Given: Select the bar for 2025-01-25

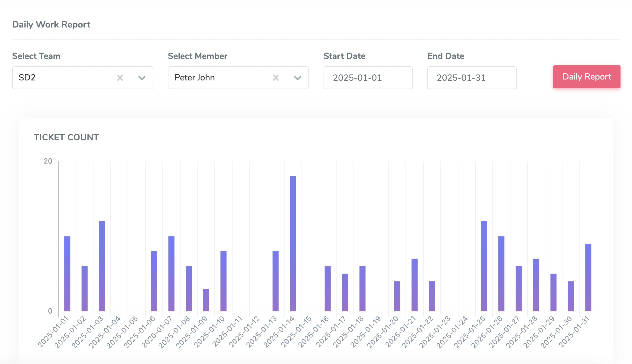Looking at the screenshot, I should point(484,266).
